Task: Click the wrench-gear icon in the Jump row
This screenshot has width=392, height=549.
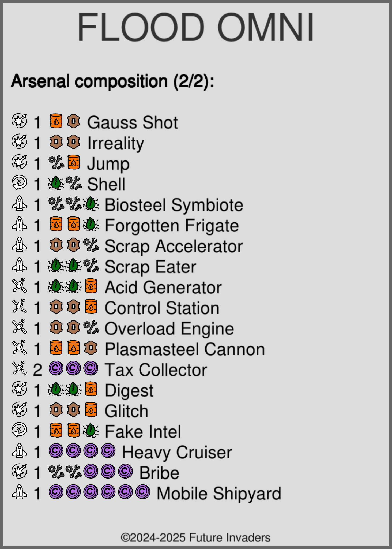Action: [56, 162]
